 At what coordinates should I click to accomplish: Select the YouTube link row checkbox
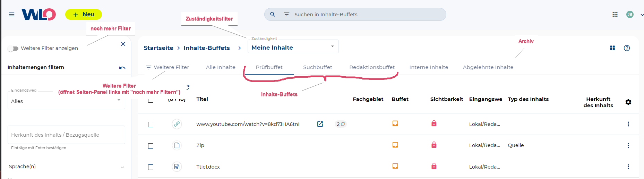pyautogui.click(x=151, y=125)
